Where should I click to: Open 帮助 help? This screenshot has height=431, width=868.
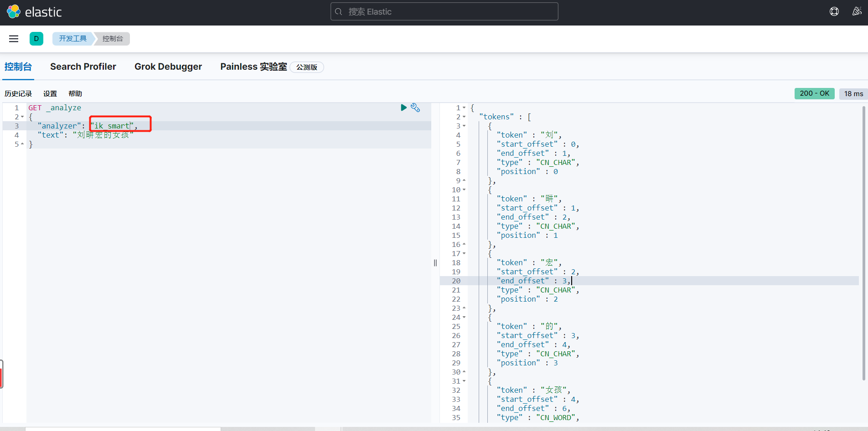point(75,94)
